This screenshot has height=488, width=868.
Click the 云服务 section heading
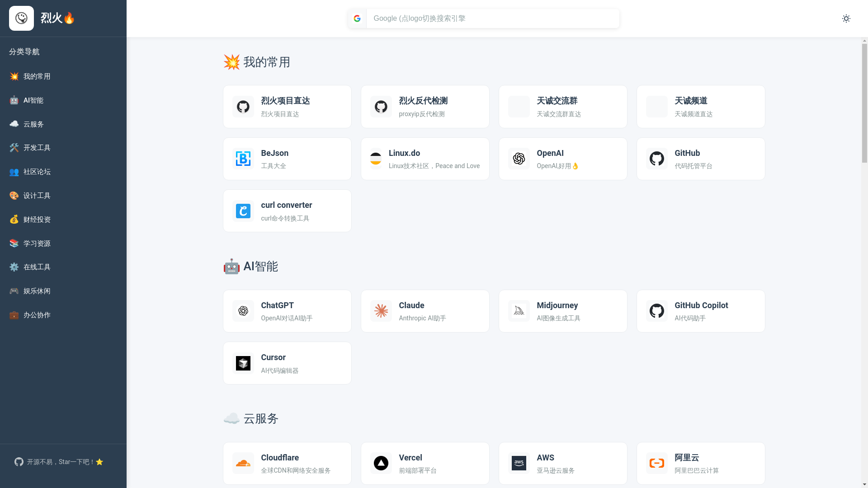251,419
